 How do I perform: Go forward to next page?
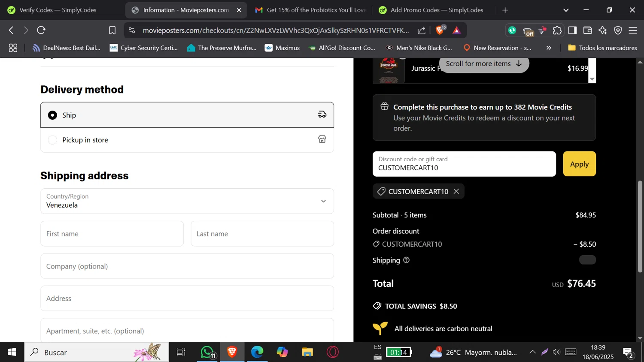click(x=26, y=30)
